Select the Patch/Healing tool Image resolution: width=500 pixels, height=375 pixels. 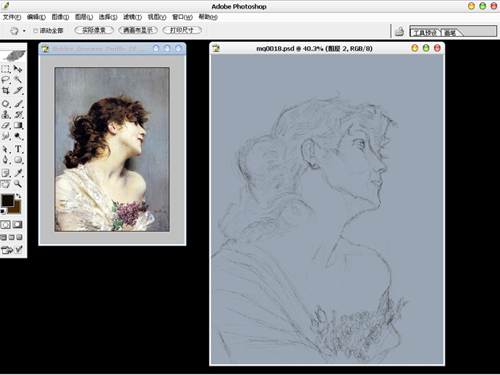tap(6, 104)
